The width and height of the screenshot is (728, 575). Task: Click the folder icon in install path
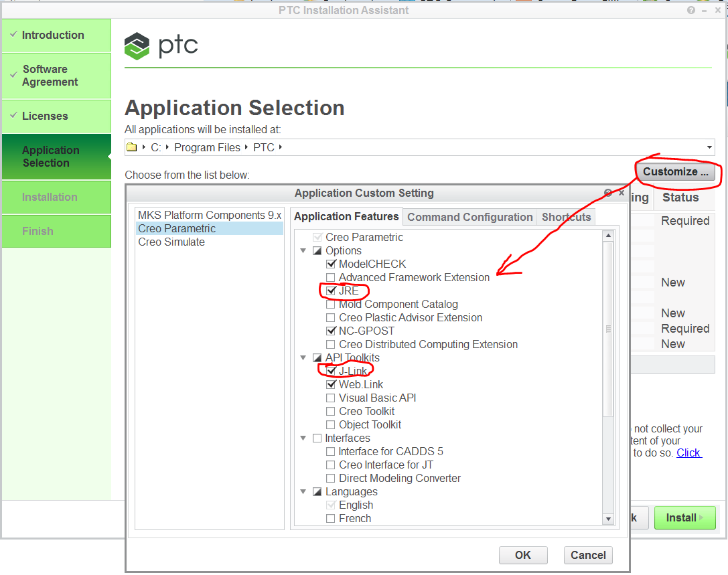[132, 147]
